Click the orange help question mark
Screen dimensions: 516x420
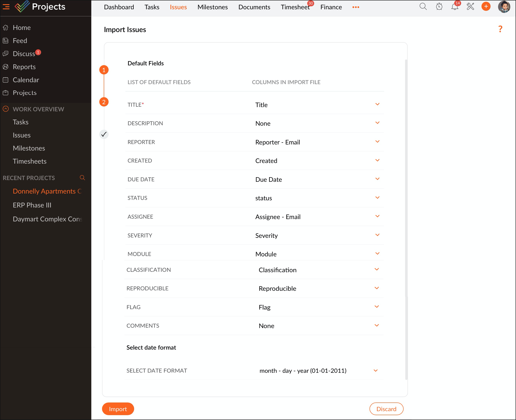[500, 29]
